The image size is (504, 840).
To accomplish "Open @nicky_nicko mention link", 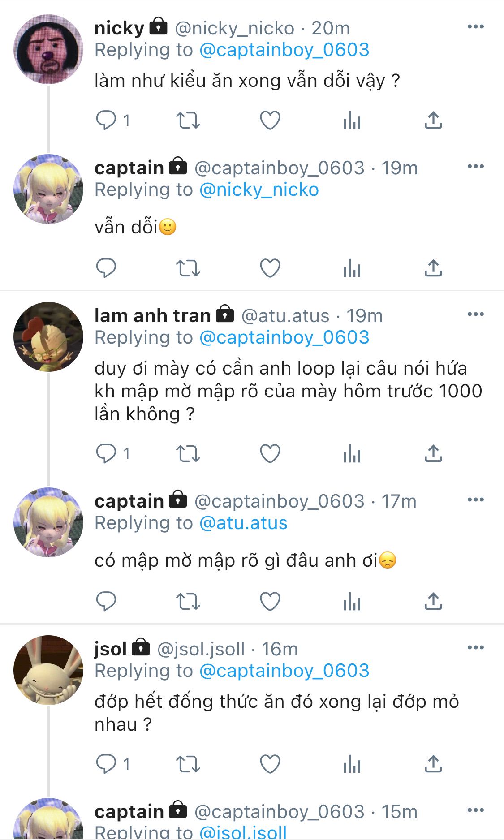I will 259,190.
